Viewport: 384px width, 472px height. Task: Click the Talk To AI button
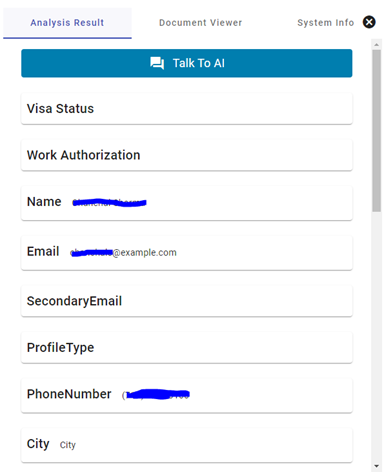click(187, 63)
